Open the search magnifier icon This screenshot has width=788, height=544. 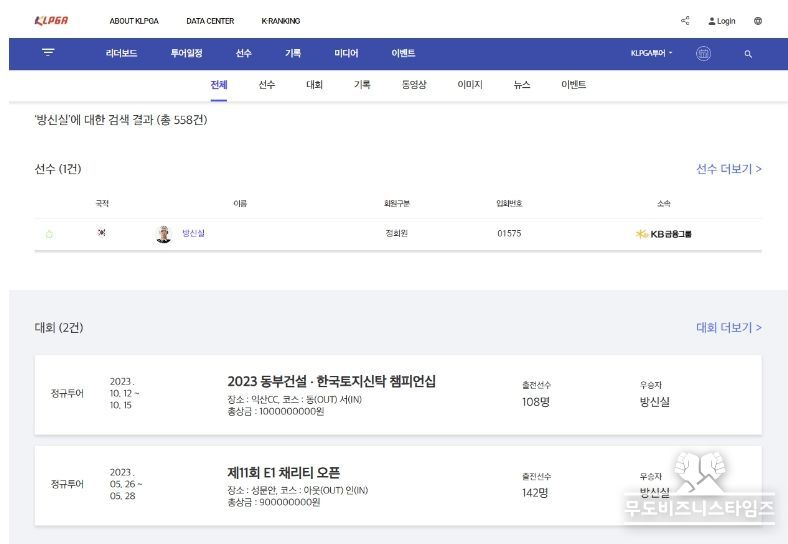pos(748,54)
